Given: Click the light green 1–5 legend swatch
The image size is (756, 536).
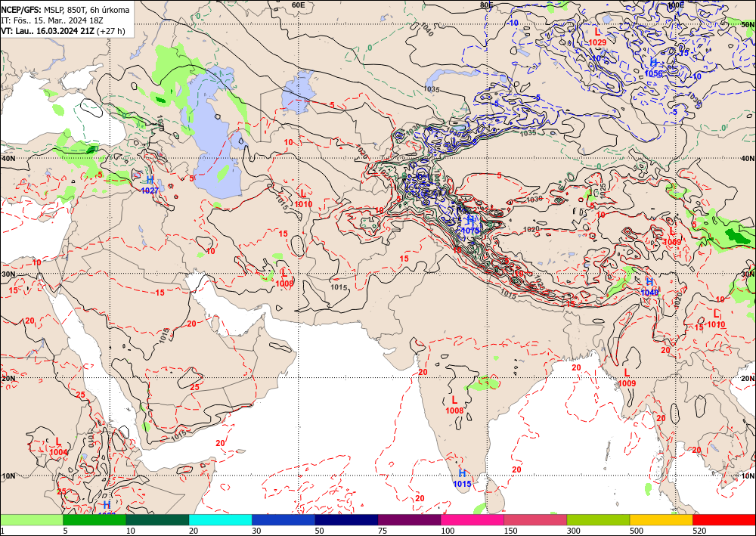Looking at the screenshot, I should point(31,519).
